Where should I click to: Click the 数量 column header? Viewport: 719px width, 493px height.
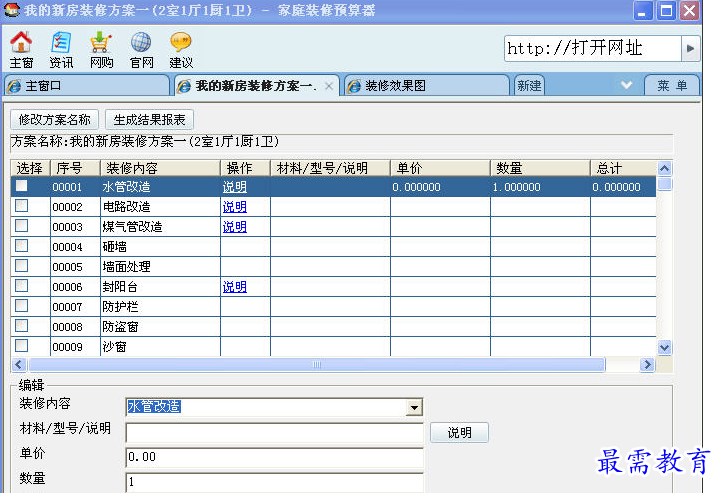tap(540, 168)
